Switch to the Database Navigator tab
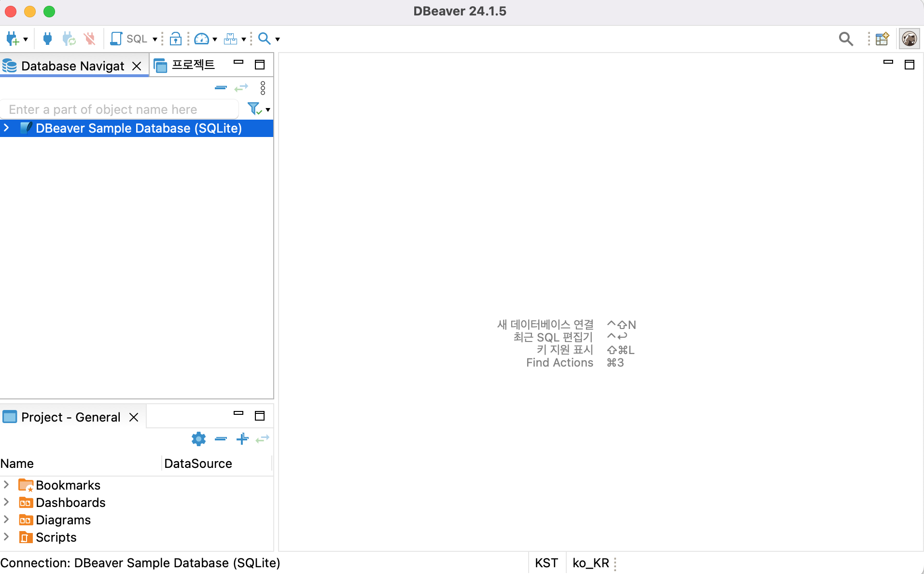 pos(72,66)
